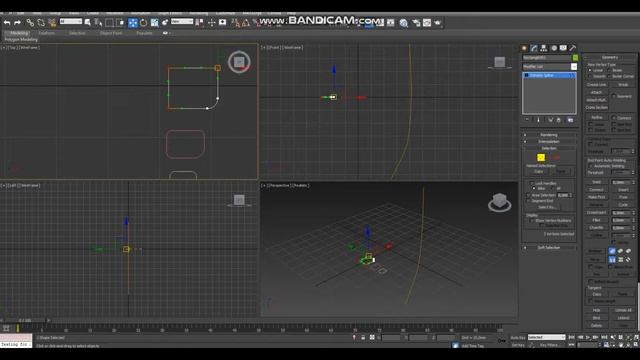
Task: Toggle the Connect checkbox beside Refine
Action: pos(613,118)
